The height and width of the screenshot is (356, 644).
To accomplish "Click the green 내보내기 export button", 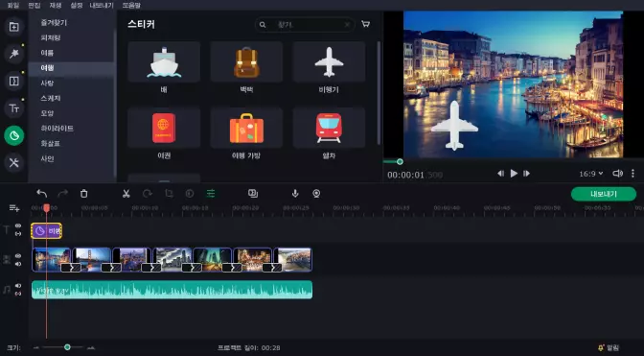I will (604, 194).
